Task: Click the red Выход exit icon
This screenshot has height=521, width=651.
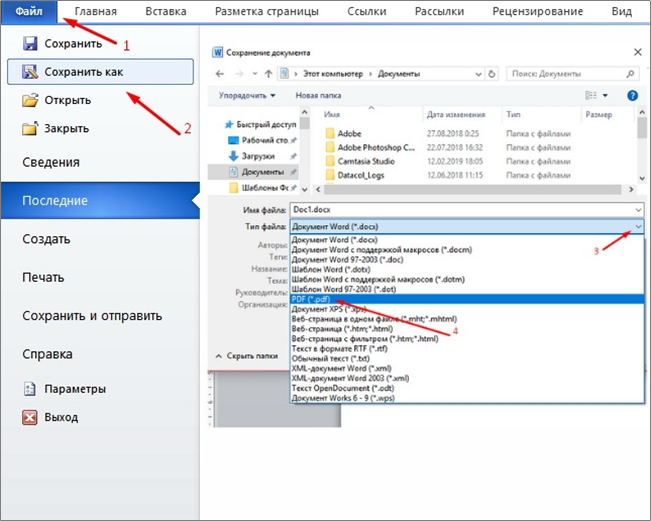Action: (x=30, y=417)
